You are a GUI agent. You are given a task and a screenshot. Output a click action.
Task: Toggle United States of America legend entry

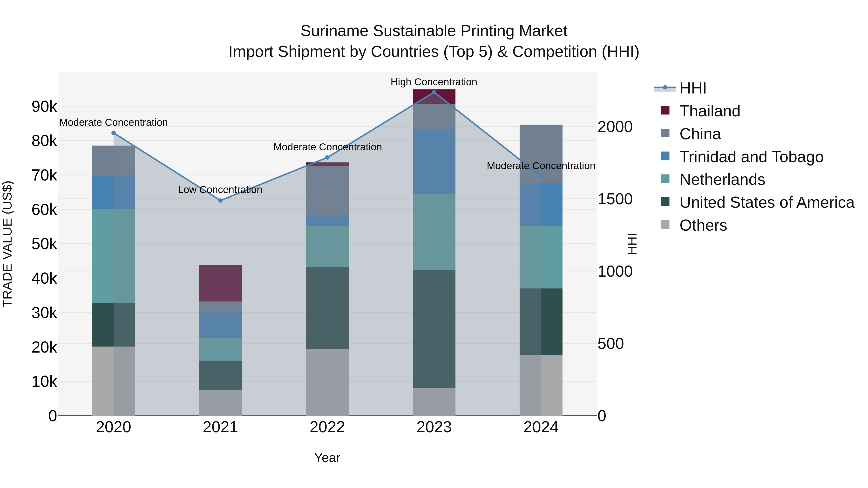click(x=758, y=202)
